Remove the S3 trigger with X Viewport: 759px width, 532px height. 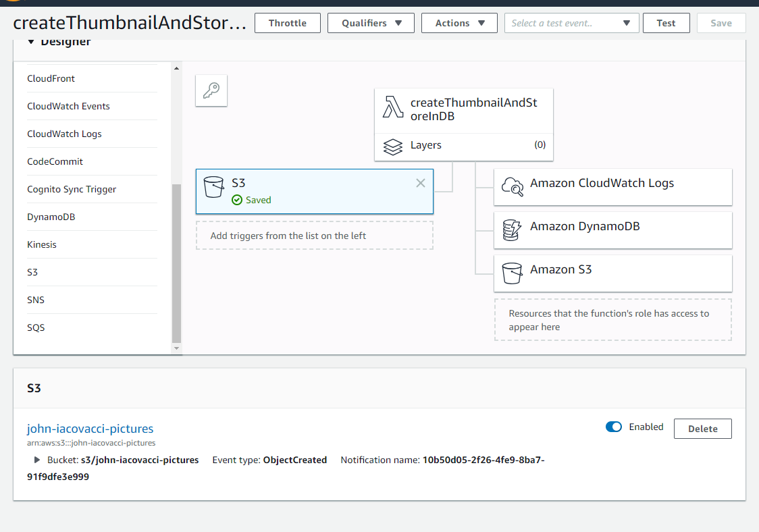(421, 183)
